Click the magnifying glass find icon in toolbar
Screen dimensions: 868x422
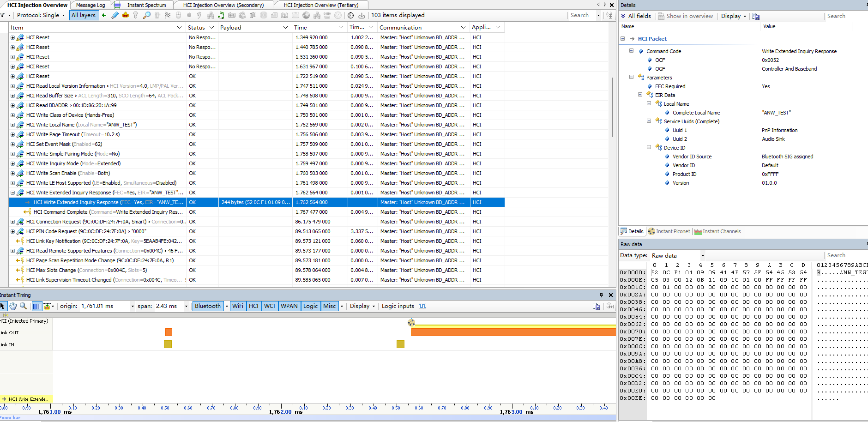click(x=146, y=15)
